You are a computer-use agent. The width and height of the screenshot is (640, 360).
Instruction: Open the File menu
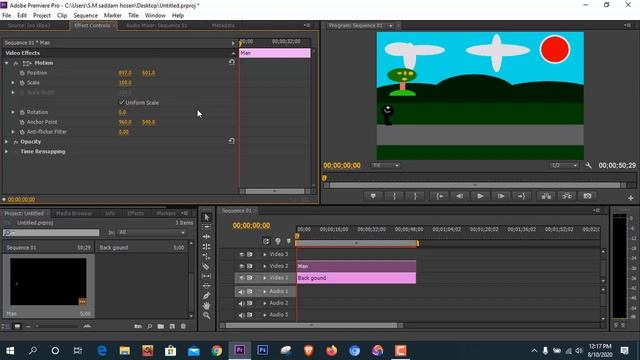(x=7, y=16)
